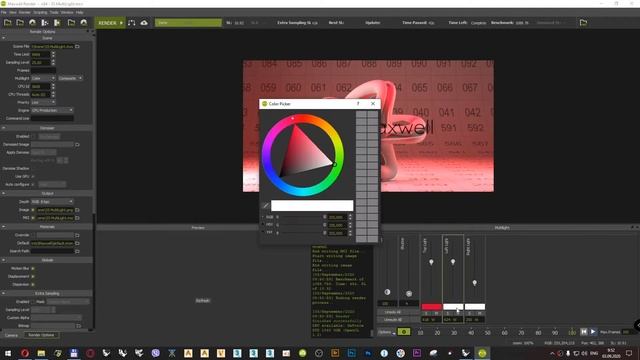This screenshot has width=640, height=360.
Task: Open the Multilight Color dropdown
Action: [43, 78]
